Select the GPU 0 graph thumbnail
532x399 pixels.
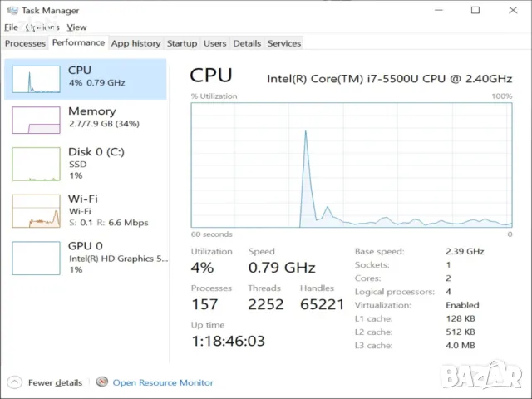click(x=36, y=258)
